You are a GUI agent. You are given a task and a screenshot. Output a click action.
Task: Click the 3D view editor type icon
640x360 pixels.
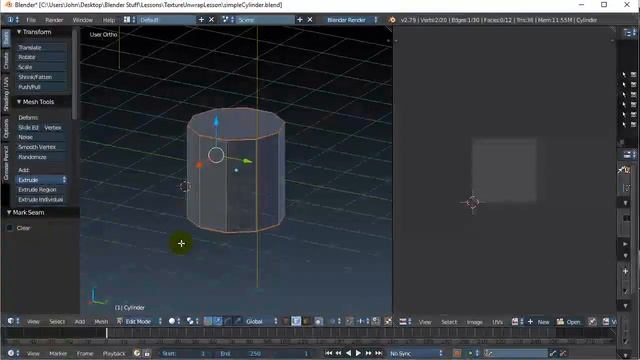tap(13, 322)
